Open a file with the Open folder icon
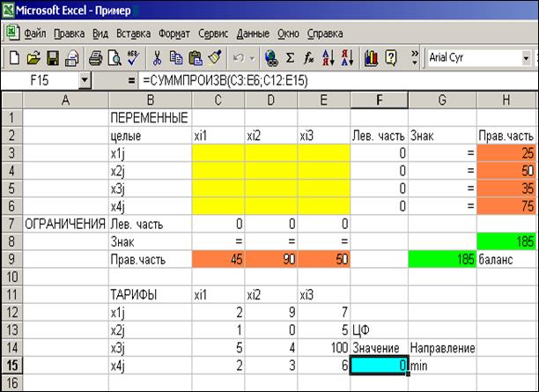Screen dimensions: 539x392 click(33, 58)
